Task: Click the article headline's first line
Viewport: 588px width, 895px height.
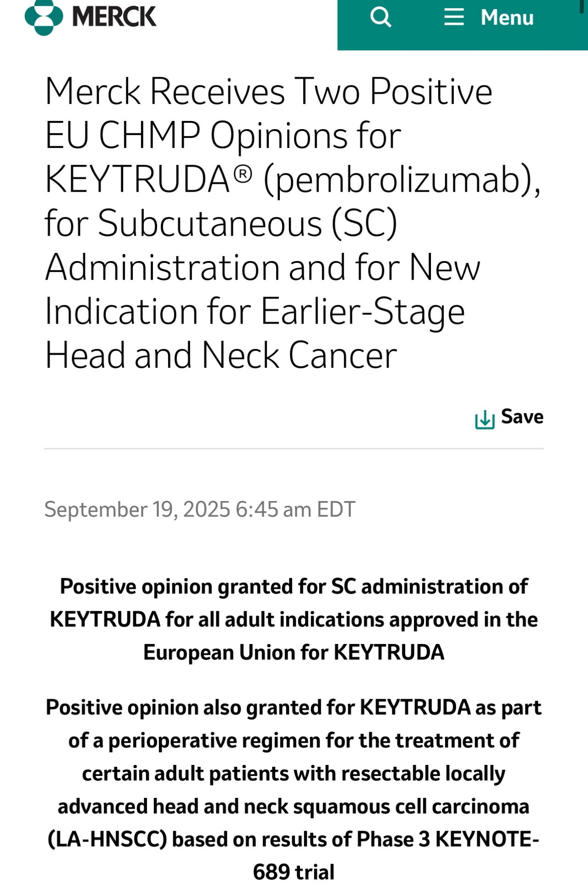Action: pos(269,91)
